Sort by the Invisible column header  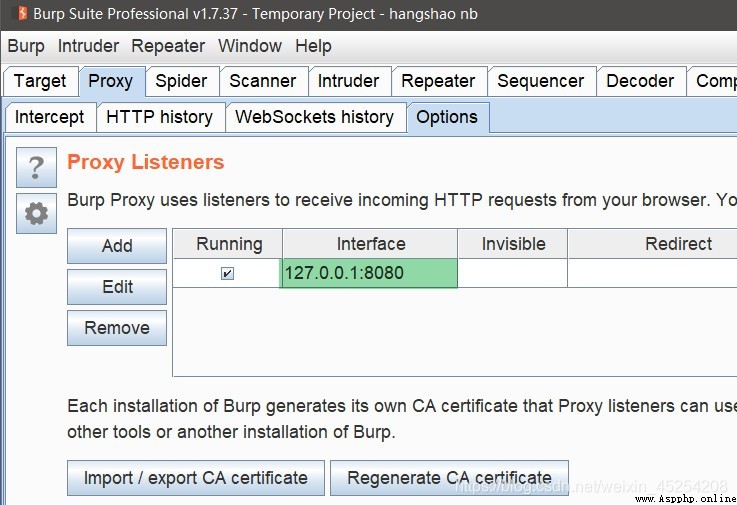(513, 244)
